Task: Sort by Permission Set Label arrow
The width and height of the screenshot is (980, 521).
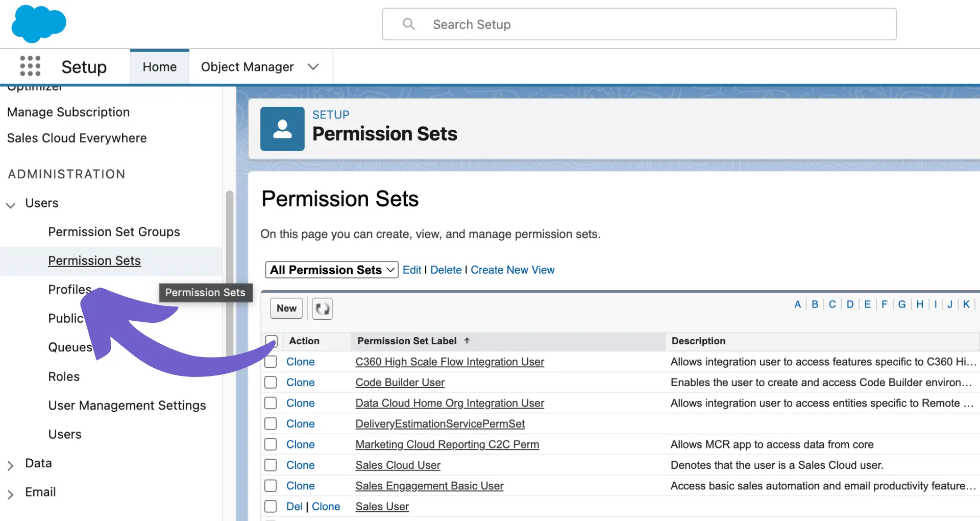Action: pos(467,341)
